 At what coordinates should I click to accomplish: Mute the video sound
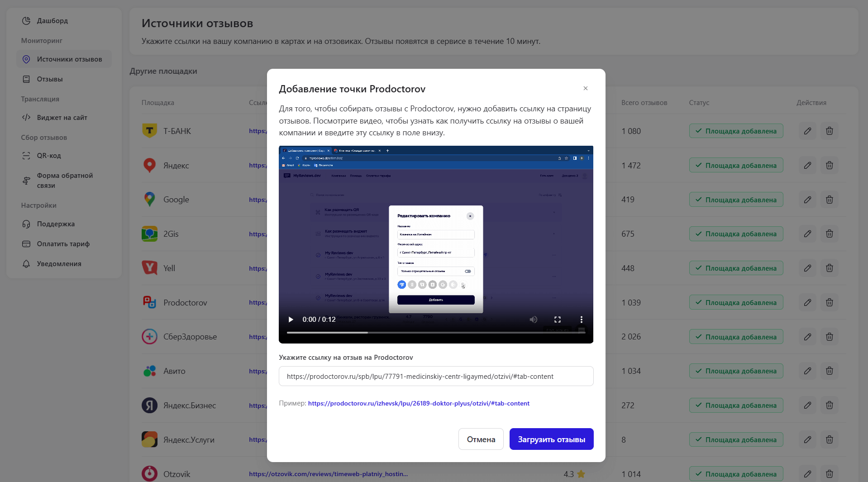click(x=534, y=320)
